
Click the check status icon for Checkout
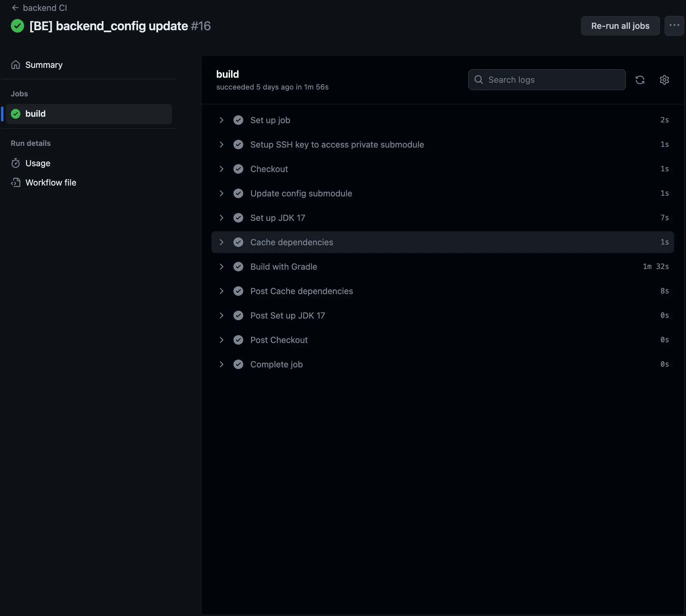click(238, 169)
